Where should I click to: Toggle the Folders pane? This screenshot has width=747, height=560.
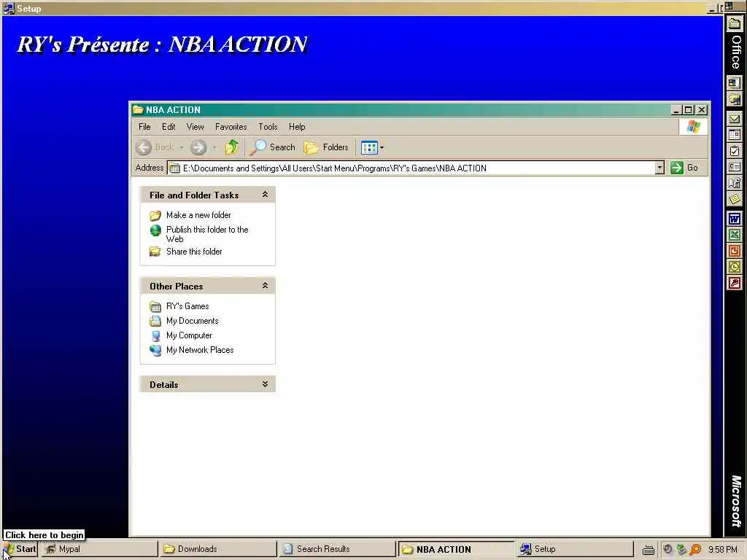326,147
